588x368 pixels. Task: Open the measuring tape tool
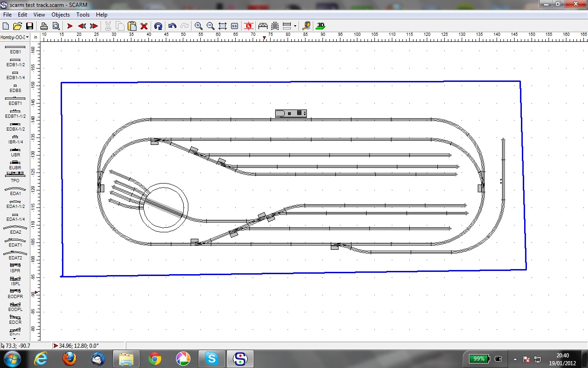(x=306, y=26)
